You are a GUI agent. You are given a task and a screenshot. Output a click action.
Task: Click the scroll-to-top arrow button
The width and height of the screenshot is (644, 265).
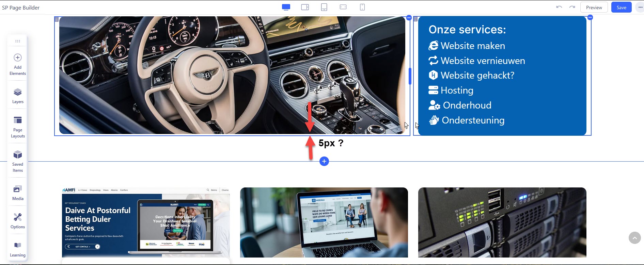[634, 238]
